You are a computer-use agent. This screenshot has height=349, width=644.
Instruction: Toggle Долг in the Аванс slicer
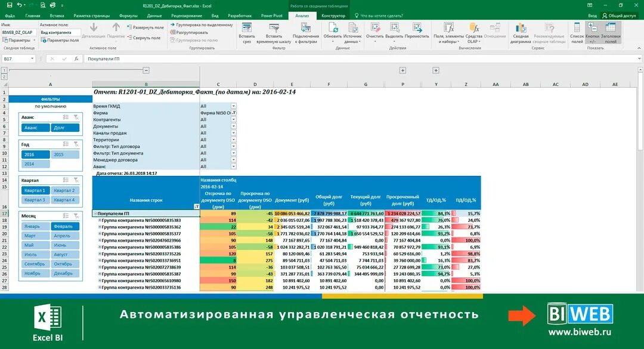[x=65, y=128]
